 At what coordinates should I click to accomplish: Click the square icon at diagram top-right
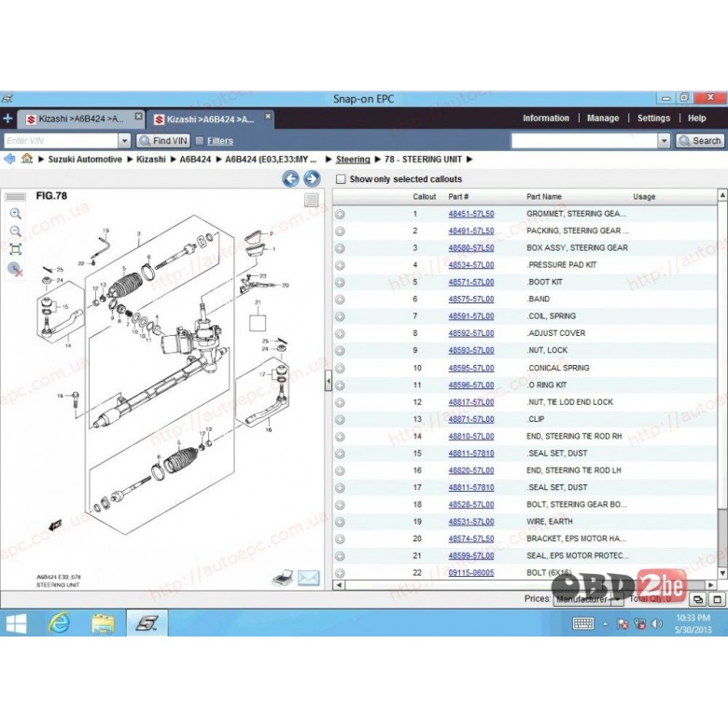tap(312, 200)
